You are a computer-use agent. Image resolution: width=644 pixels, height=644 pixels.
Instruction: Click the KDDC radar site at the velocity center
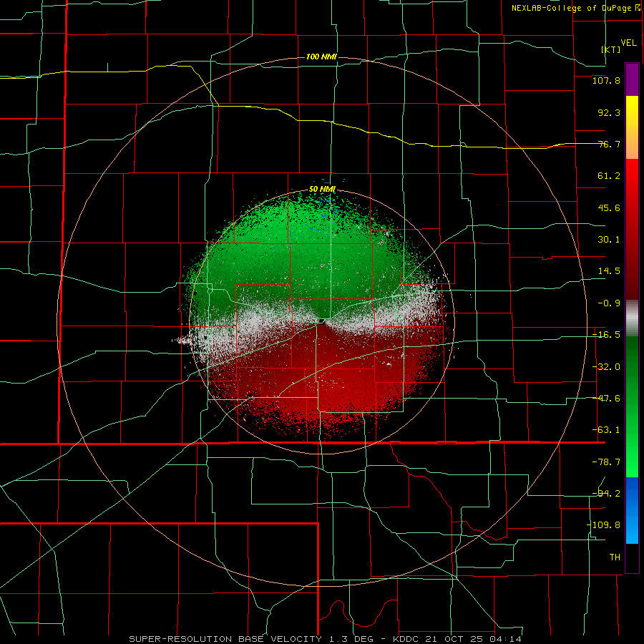[x=323, y=321]
